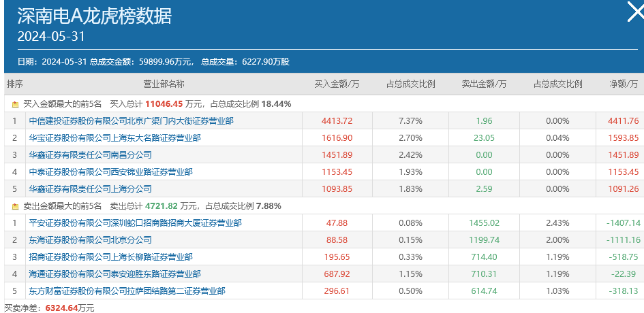Screen dimensions: 644x313
Task: Select the 2.00% sell ratio cell
Action: point(557,240)
